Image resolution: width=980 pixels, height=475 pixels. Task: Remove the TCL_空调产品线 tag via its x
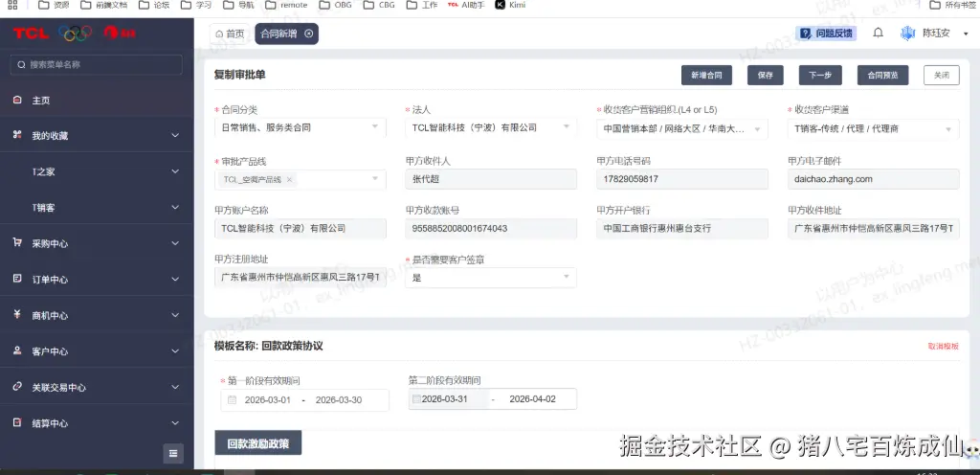[289, 179]
